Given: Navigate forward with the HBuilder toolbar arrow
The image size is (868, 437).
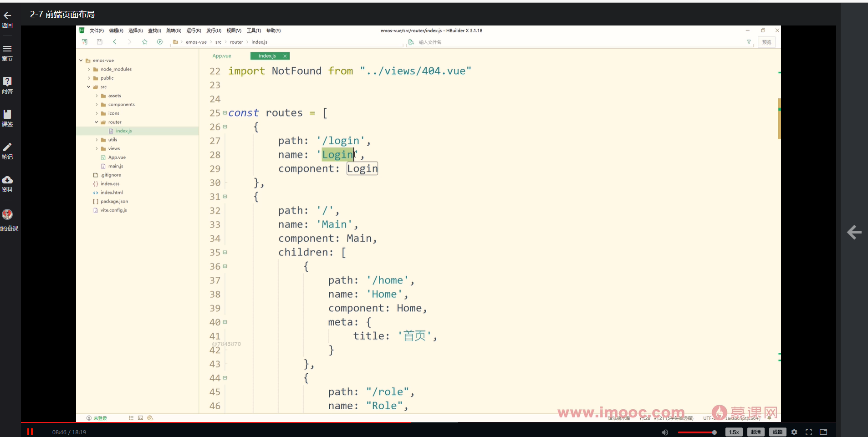Looking at the screenshot, I should (129, 42).
